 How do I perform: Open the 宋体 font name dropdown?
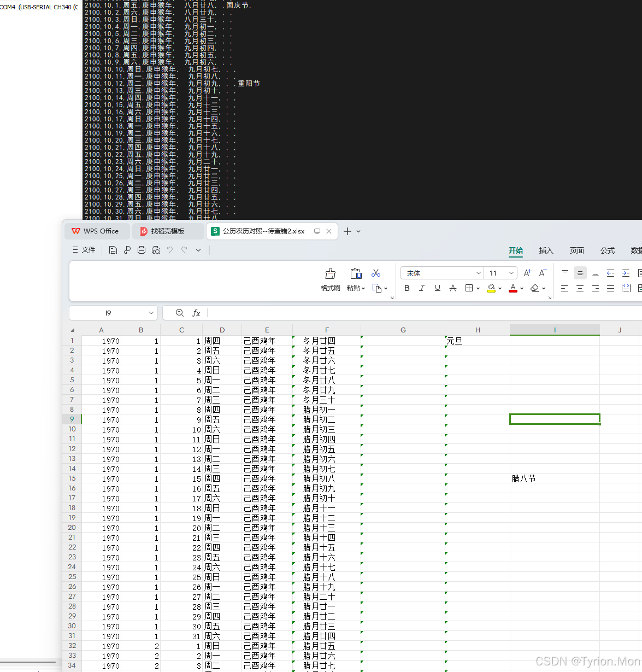coord(479,273)
